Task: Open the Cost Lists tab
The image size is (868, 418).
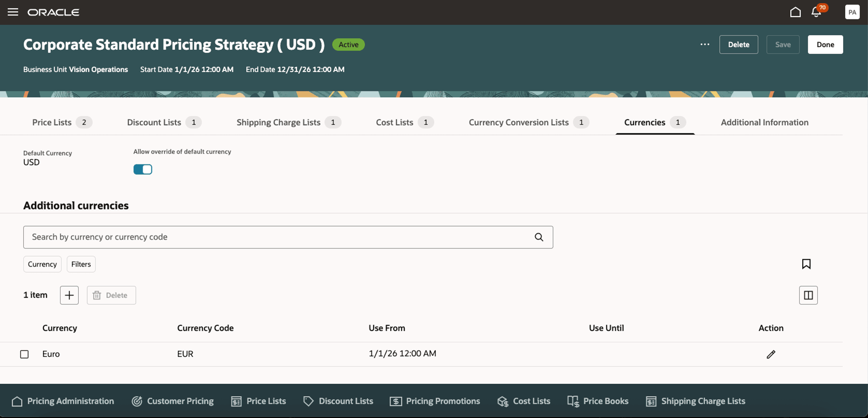Action: [x=405, y=122]
